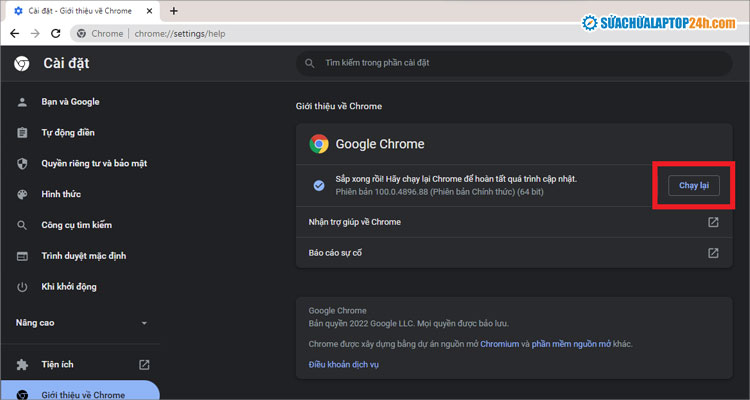Click the external link icon for Báo cáo sự cố

coord(713,253)
